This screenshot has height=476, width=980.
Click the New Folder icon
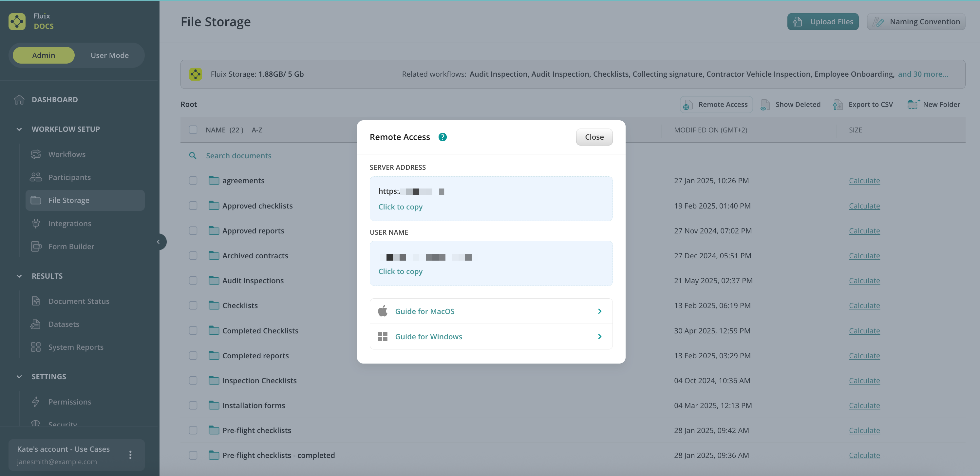pos(913,104)
